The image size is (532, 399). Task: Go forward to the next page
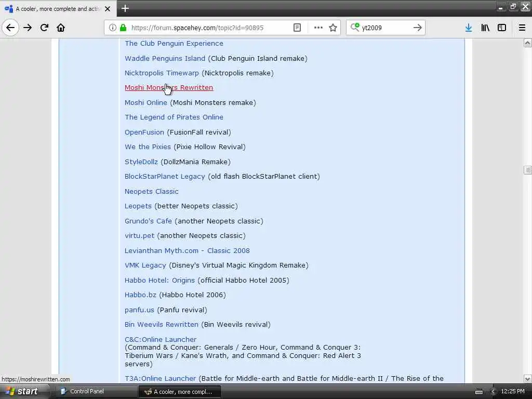pyautogui.click(x=28, y=28)
